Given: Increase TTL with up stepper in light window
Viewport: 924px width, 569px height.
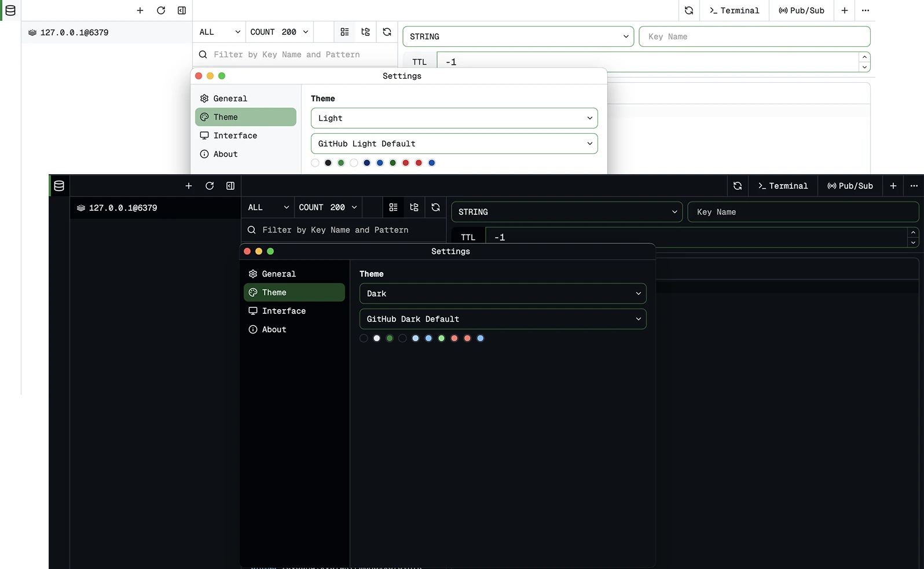Looking at the screenshot, I should click(x=864, y=57).
